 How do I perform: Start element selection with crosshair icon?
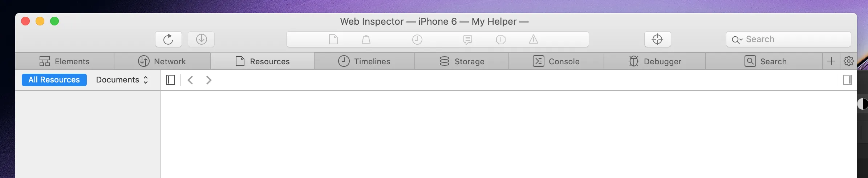coord(657,39)
